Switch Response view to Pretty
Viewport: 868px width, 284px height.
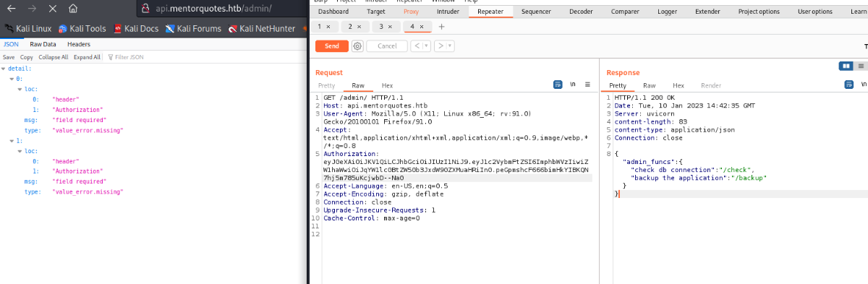click(617, 85)
